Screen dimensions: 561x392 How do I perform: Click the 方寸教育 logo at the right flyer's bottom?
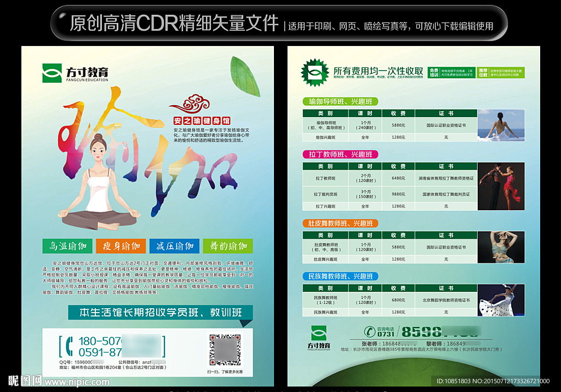pyautogui.click(x=319, y=338)
